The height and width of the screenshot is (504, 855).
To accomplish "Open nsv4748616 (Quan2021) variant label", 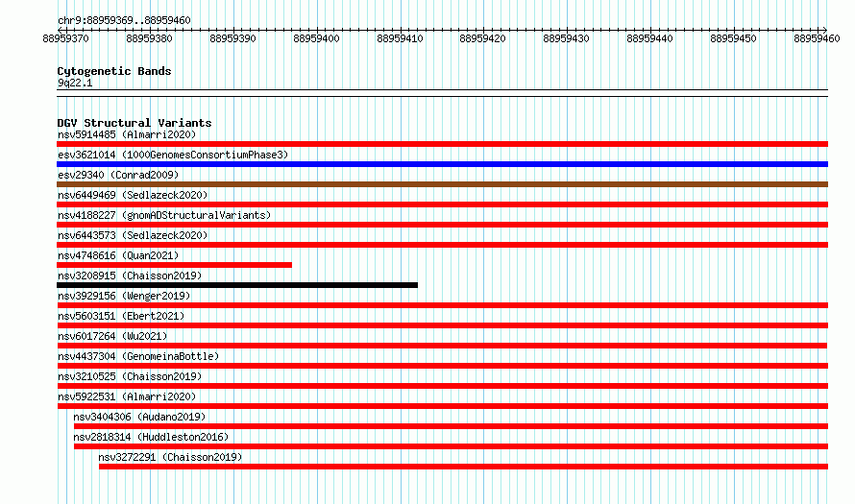I will [118, 255].
